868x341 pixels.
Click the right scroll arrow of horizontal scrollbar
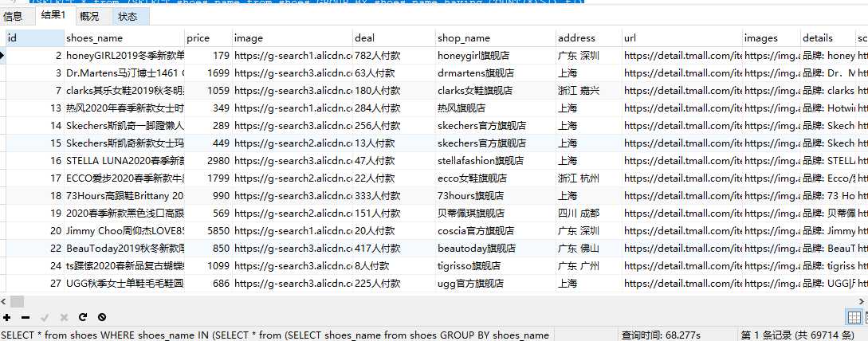pos(863,302)
